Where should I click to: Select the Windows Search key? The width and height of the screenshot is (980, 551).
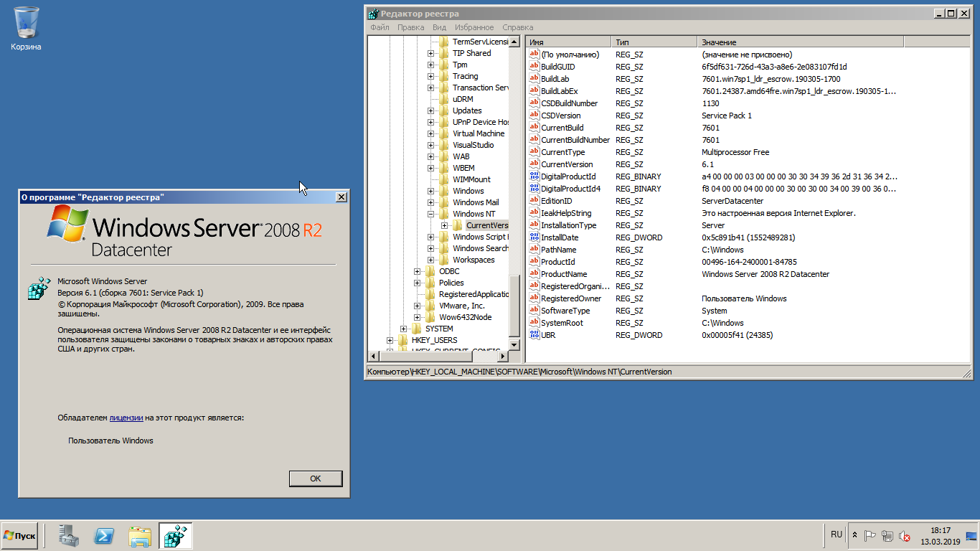[480, 248]
